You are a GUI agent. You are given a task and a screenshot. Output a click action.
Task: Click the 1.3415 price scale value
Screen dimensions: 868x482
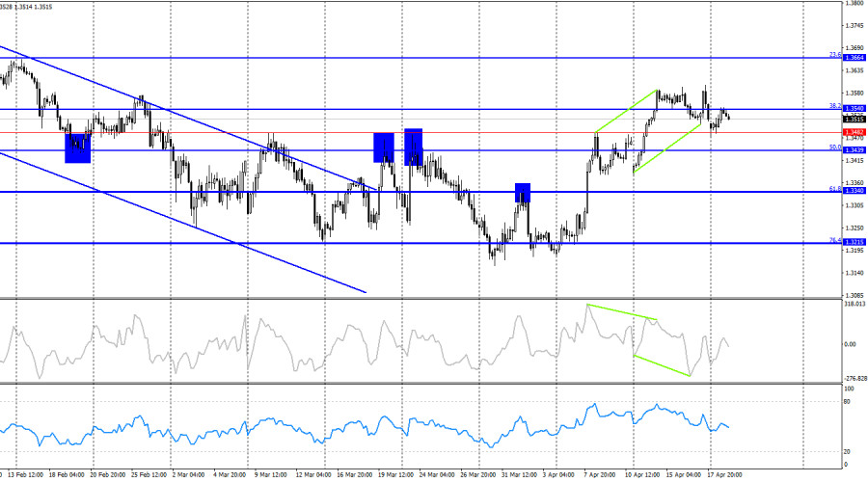tap(854, 160)
